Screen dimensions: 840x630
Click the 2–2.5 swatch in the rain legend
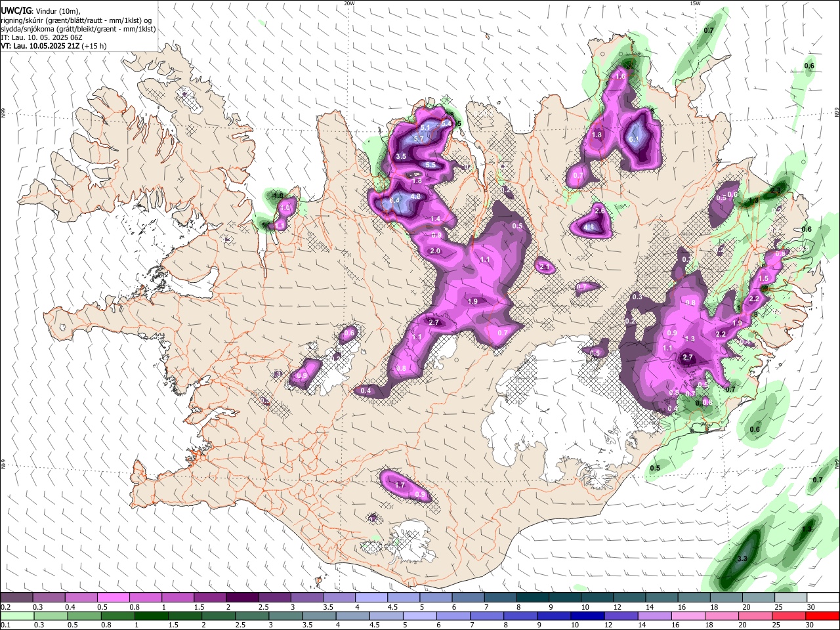pos(219,616)
